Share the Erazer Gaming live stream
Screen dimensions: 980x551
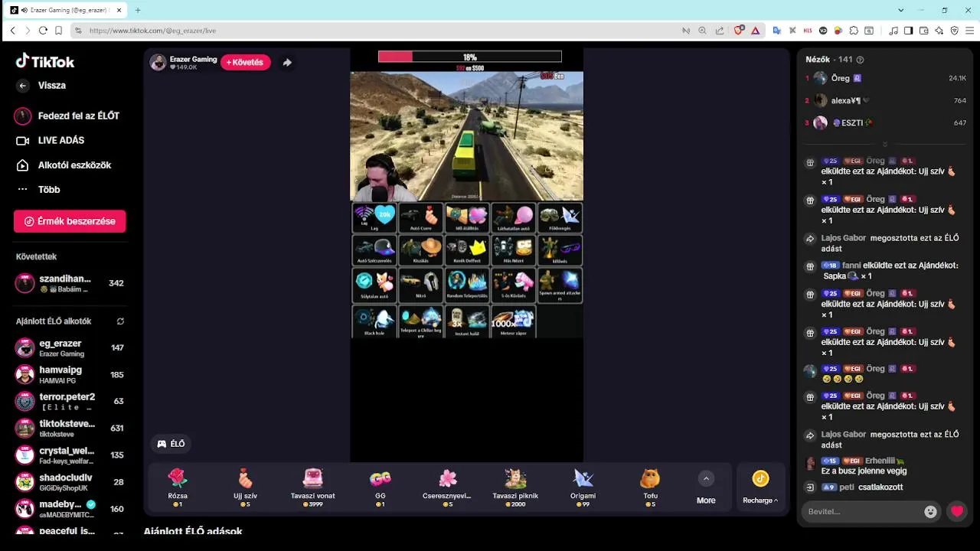(287, 63)
